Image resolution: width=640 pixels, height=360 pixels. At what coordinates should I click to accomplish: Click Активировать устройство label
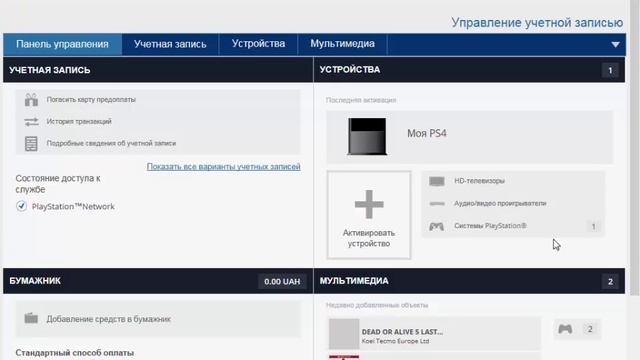click(x=369, y=238)
